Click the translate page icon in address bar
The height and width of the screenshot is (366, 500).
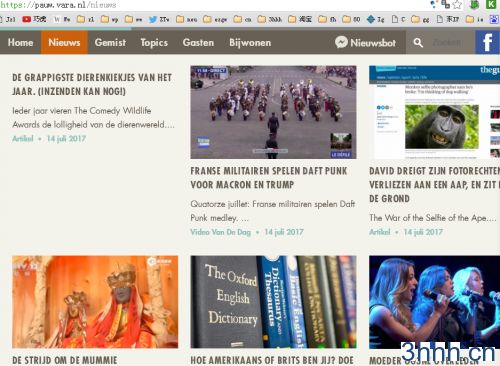click(x=445, y=4)
